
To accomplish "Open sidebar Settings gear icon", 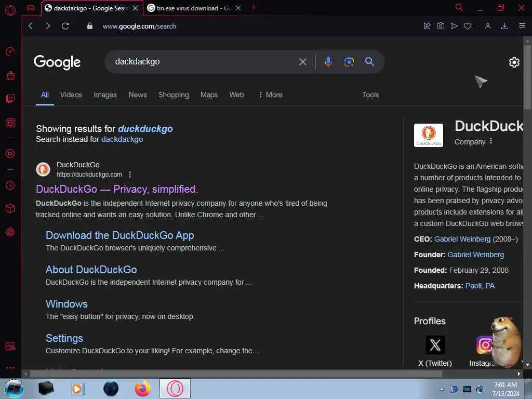I will (x=10, y=232).
